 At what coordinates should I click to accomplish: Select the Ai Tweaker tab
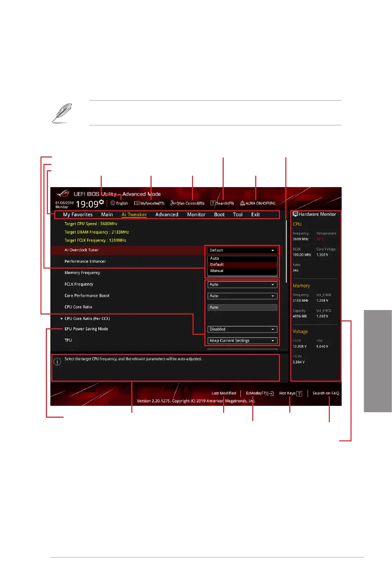pos(134,214)
